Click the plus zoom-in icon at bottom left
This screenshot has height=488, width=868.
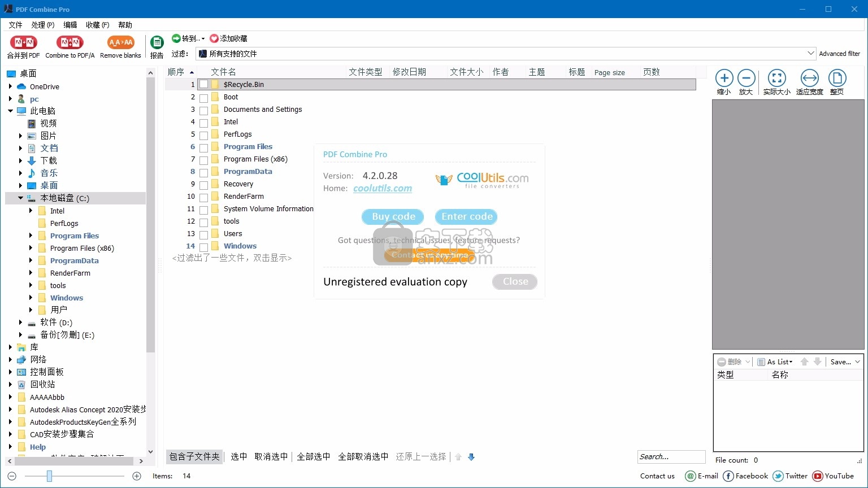click(x=137, y=476)
